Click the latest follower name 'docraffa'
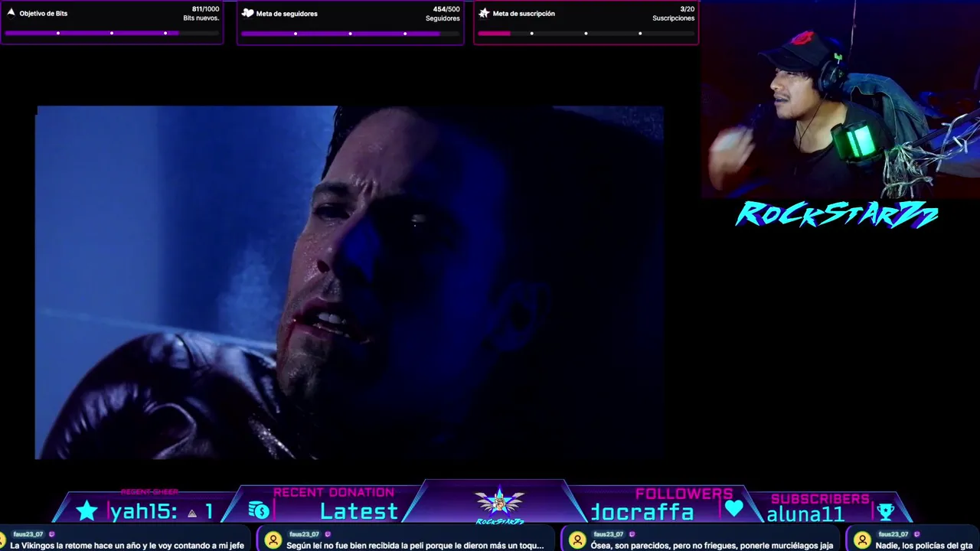The image size is (980, 551). tap(642, 512)
